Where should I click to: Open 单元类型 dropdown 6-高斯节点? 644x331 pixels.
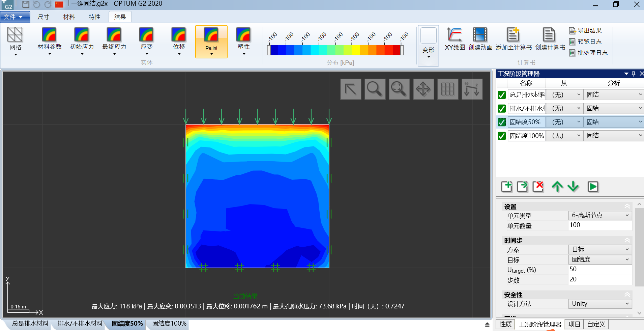[600, 215]
